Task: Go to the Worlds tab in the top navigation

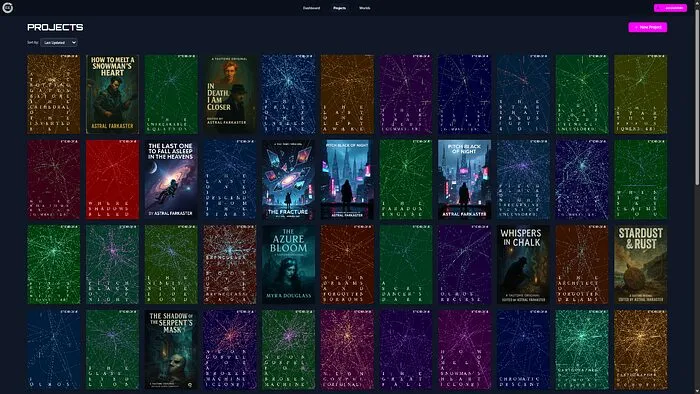Action: click(x=364, y=8)
